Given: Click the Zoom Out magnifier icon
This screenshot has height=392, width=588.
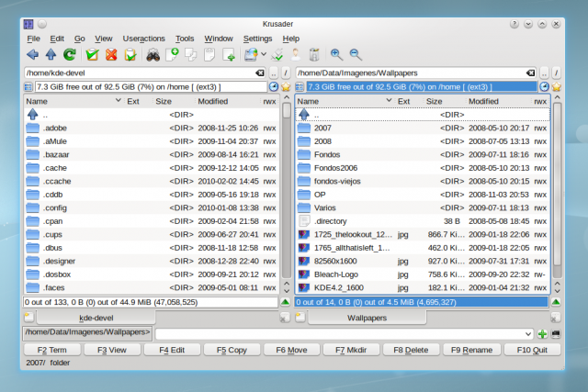Looking at the screenshot, I should coord(355,55).
